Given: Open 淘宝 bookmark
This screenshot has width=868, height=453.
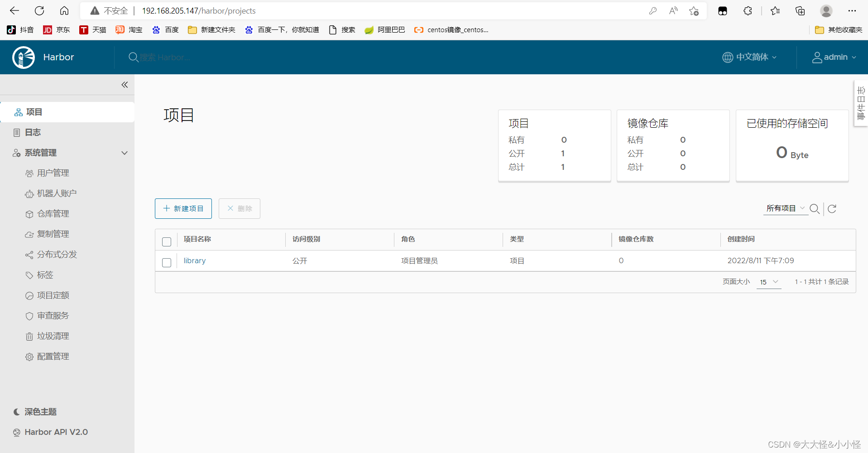Looking at the screenshot, I should tap(129, 30).
